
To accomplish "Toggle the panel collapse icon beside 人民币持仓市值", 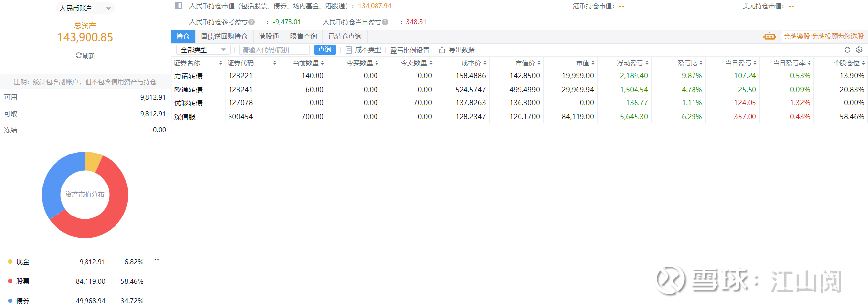I will coord(179,6).
